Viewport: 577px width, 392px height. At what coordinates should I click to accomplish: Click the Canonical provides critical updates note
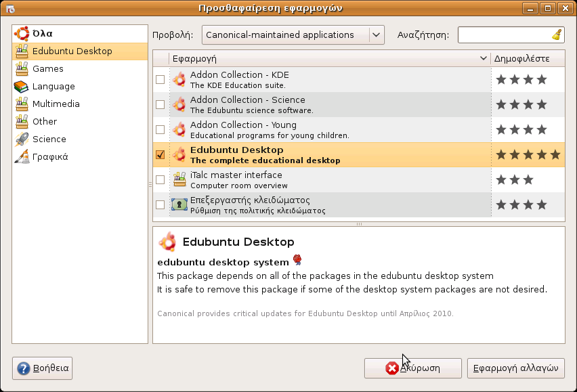tap(305, 313)
